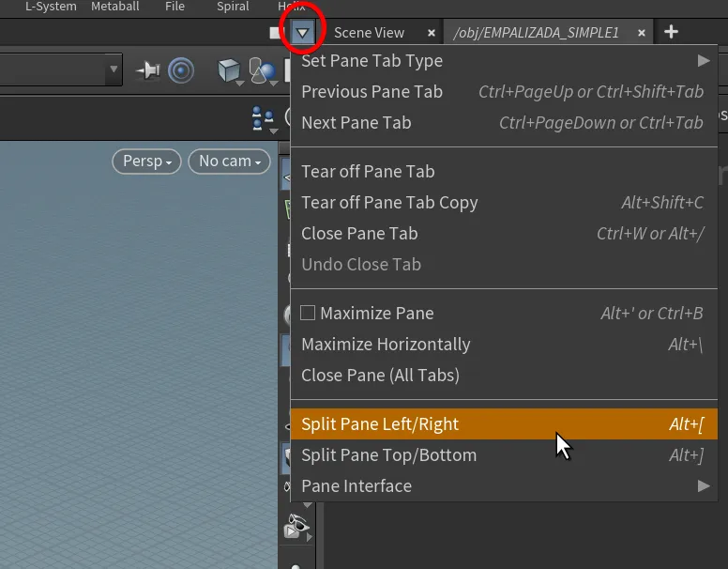The height and width of the screenshot is (569, 728).
Task: Select the Spiral shelf tool
Action: (x=233, y=7)
